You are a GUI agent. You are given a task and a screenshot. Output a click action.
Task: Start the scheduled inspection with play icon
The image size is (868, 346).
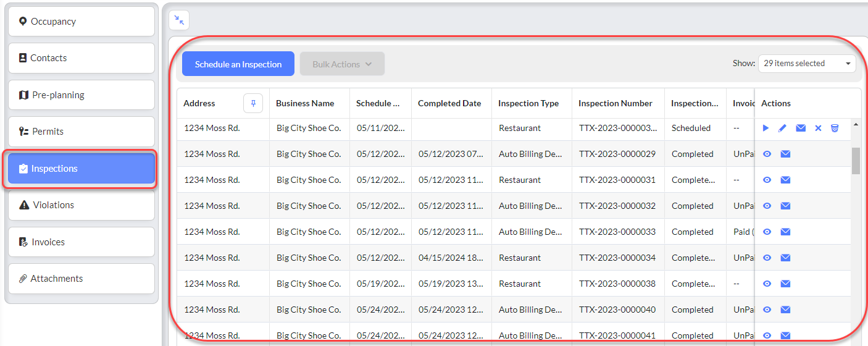tap(766, 128)
